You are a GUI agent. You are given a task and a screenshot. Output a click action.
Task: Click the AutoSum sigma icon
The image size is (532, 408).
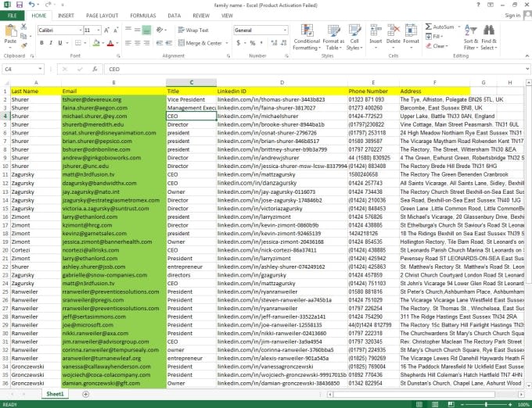(x=429, y=27)
